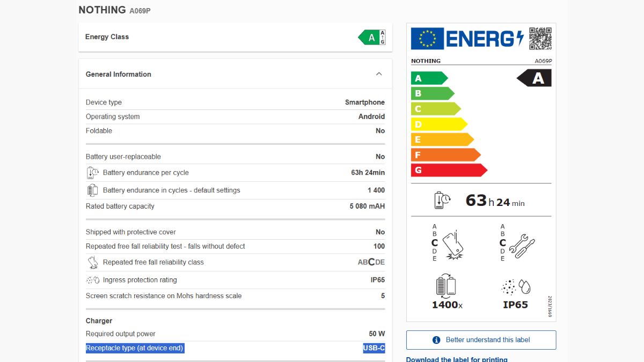Click the water drop IP65 icon on label
Screen dimensions: 644x362
pyautogui.click(x=515, y=287)
